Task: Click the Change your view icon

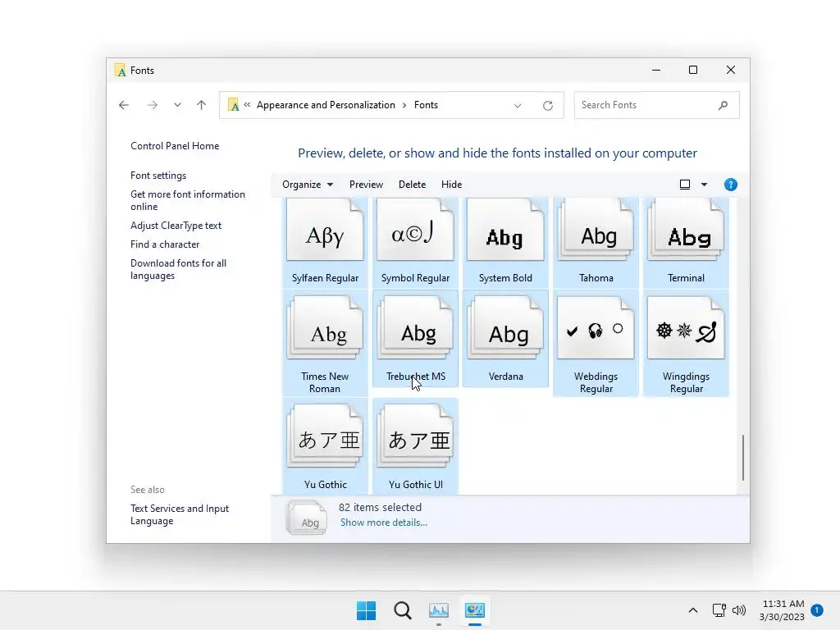Action: [x=685, y=185]
